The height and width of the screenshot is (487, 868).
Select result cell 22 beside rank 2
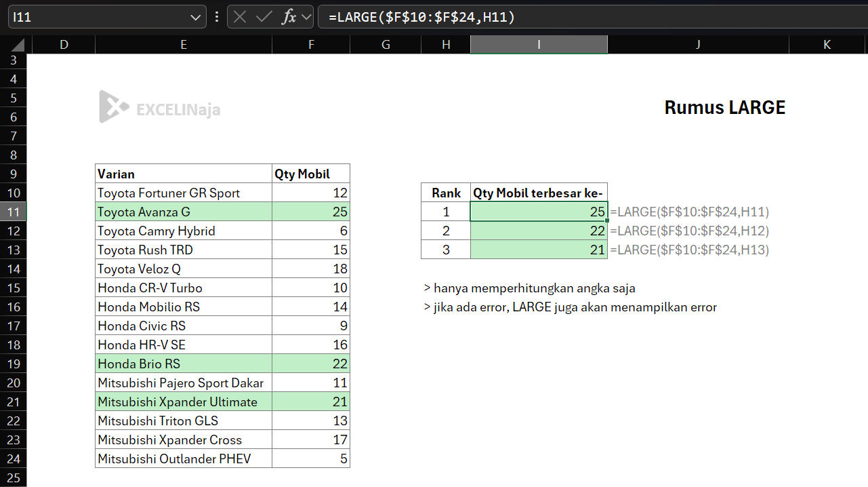(x=539, y=231)
